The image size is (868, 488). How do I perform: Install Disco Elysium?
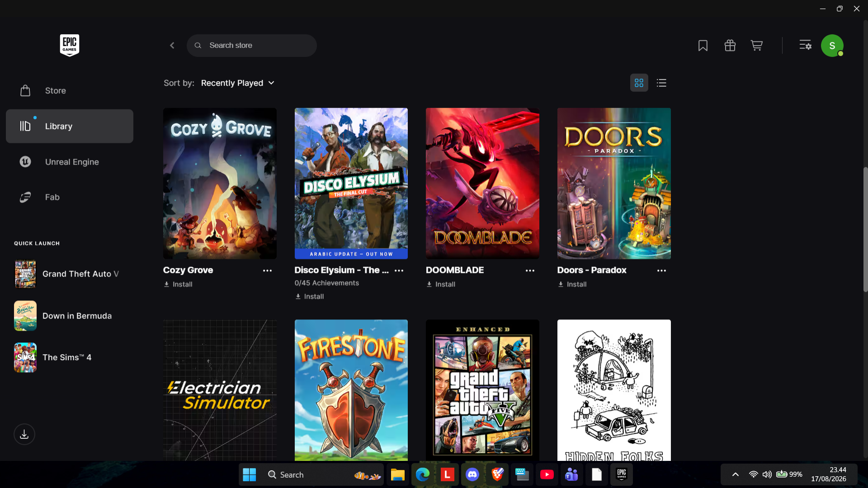click(310, 296)
